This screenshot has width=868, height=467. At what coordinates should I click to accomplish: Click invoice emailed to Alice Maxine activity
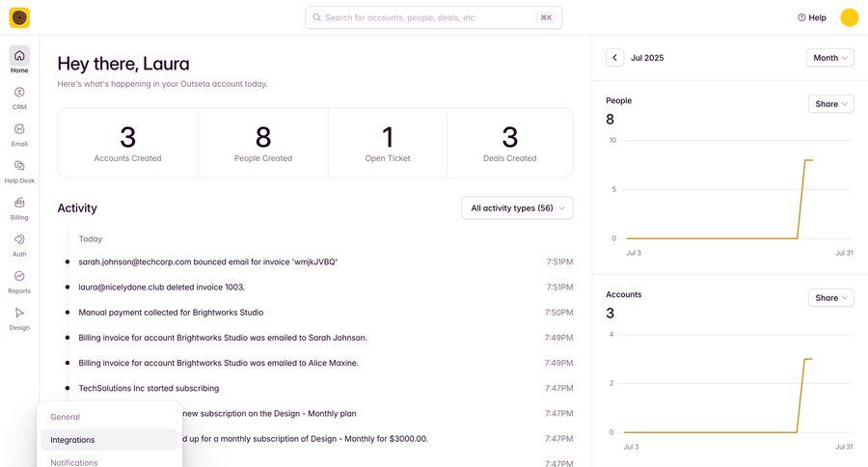[x=218, y=363]
